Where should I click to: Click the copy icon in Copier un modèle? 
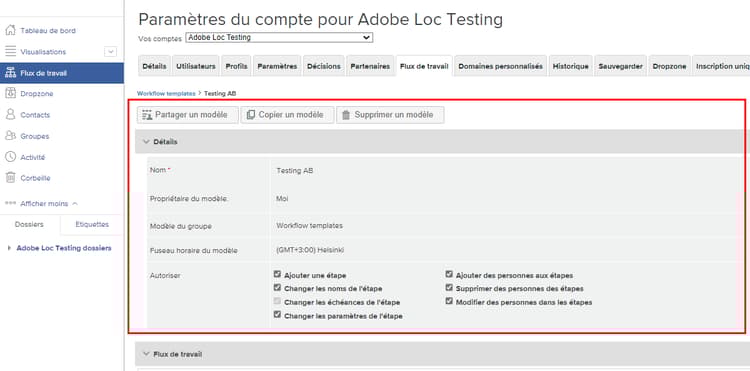[251, 115]
